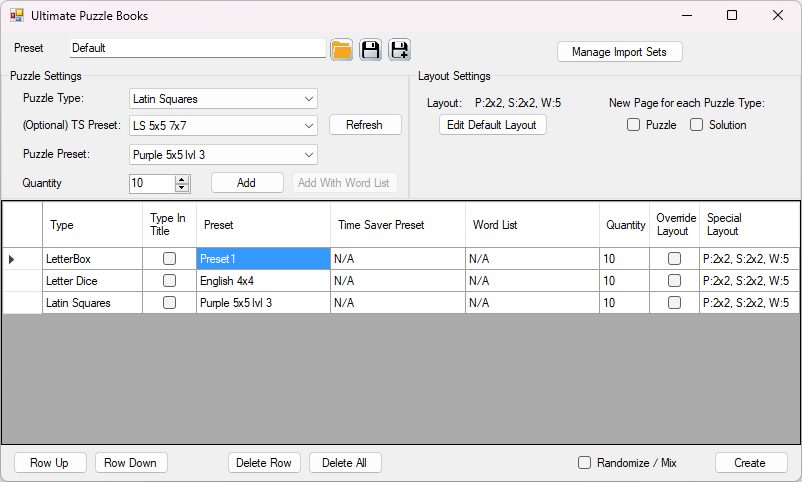Image resolution: width=802 pixels, height=482 pixels.
Task: Click the app icon in title bar
Action: pyautogui.click(x=16, y=16)
